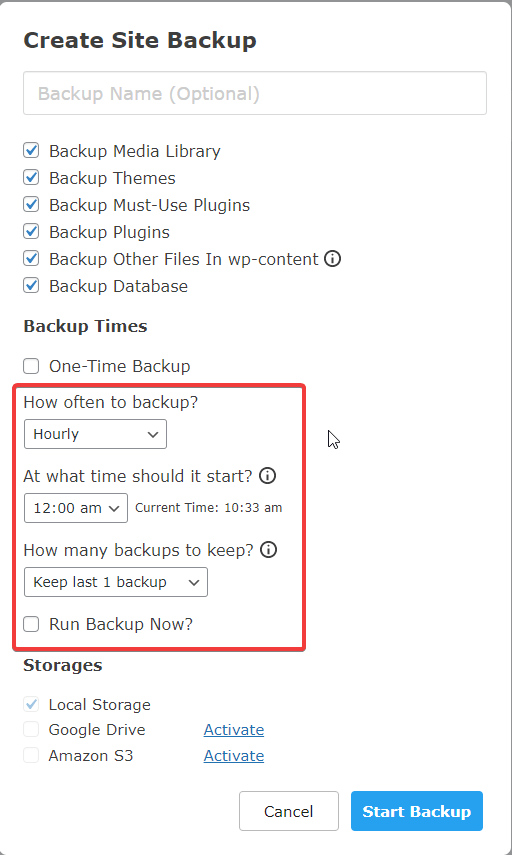512x855 pixels.
Task: Show info for backup start time
Action: (267, 476)
